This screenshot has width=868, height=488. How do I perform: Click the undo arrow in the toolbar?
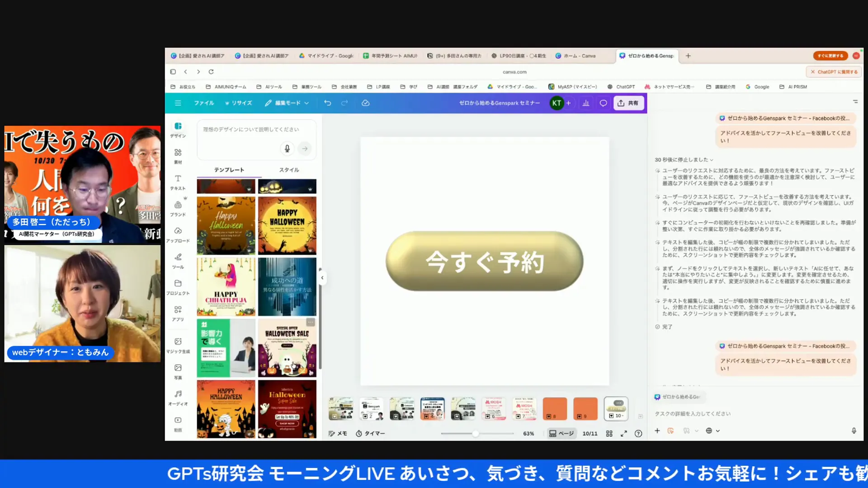(x=327, y=103)
